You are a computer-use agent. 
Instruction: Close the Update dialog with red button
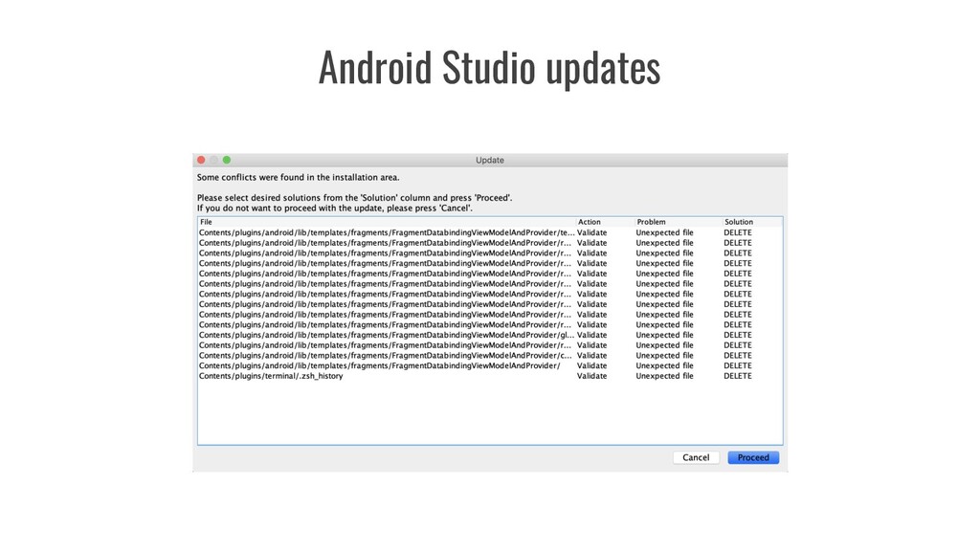(x=201, y=160)
